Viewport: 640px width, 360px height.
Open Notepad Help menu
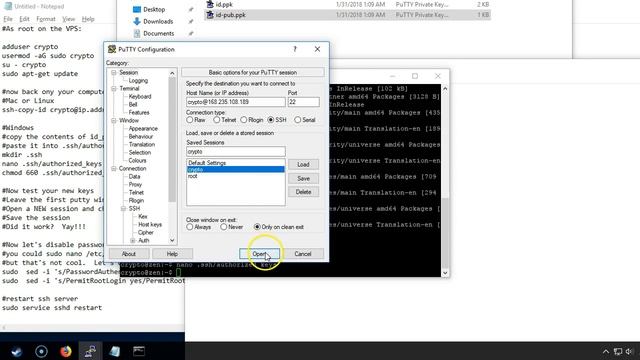pos(88,19)
